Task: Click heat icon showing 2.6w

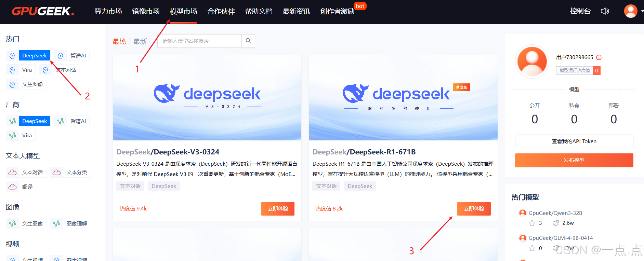Action: (x=556, y=223)
